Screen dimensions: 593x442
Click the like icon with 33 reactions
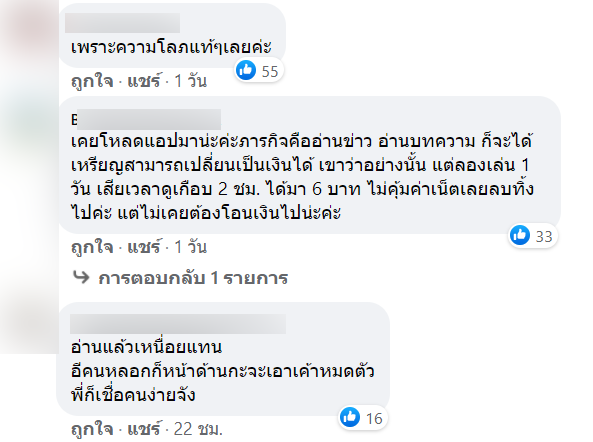tap(520, 235)
